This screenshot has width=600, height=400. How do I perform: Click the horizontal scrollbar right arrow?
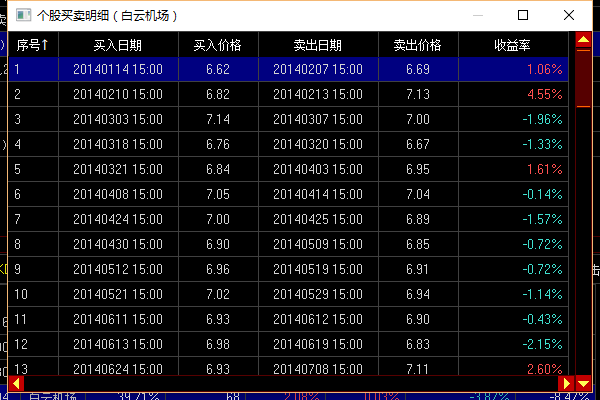pyautogui.click(x=567, y=383)
